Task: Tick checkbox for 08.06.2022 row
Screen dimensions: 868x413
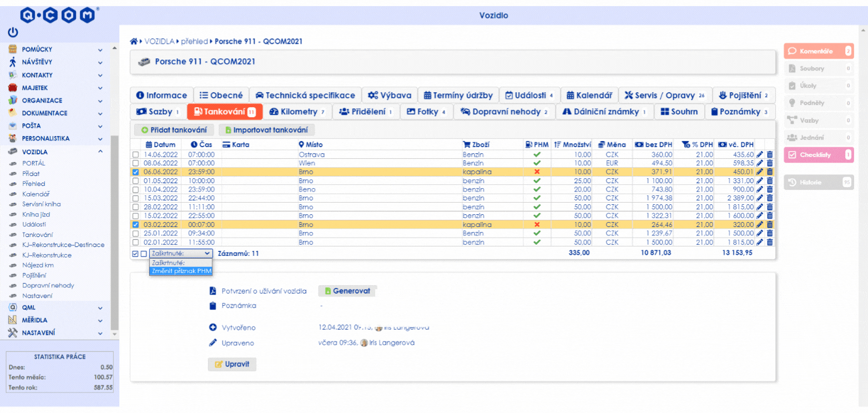Action: pyautogui.click(x=135, y=164)
